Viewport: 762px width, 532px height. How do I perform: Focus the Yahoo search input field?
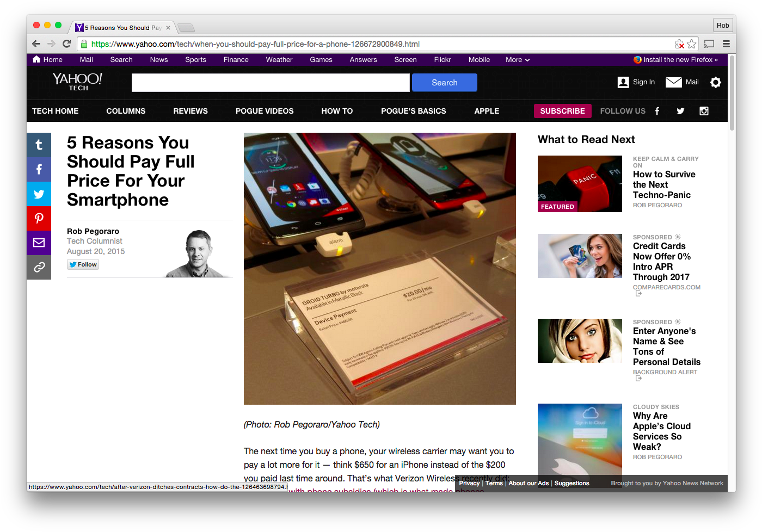coord(271,83)
